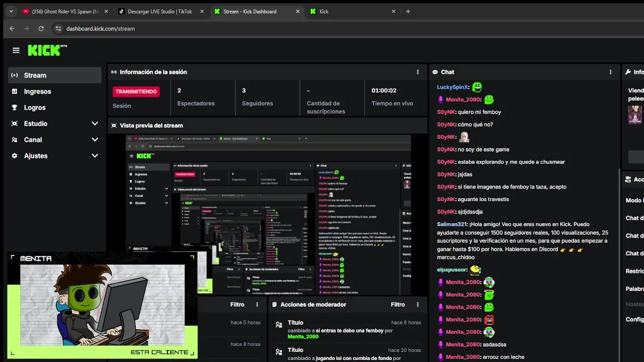The image size is (644, 362).
Task: Click the Stream broadcast icon in sidebar
Action: click(x=15, y=75)
